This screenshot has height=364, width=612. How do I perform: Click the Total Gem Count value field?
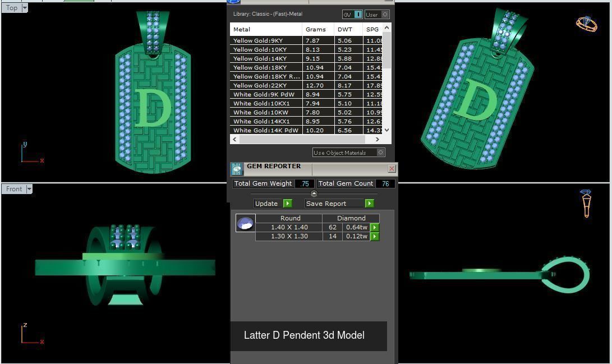click(385, 183)
